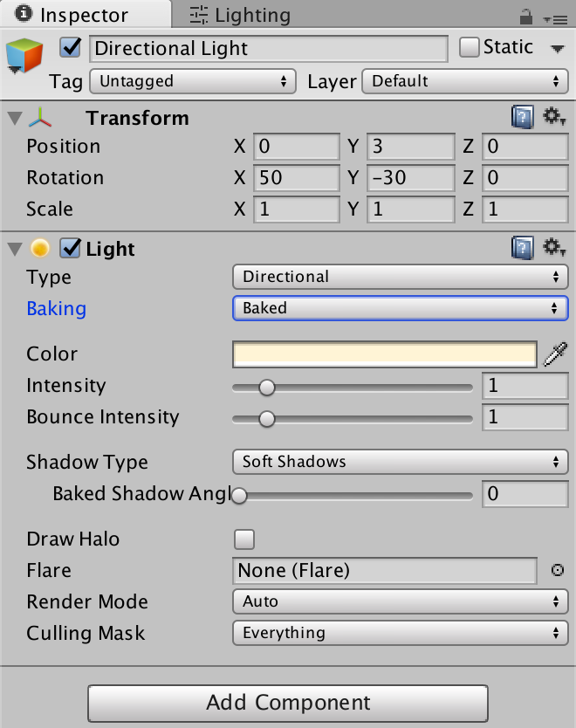Open Light component gear menu

click(x=554, y=247)
